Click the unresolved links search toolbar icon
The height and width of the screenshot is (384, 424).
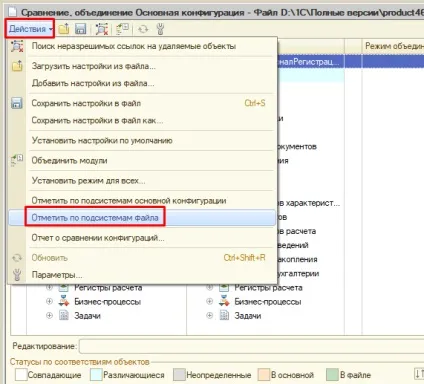(101, 29)
